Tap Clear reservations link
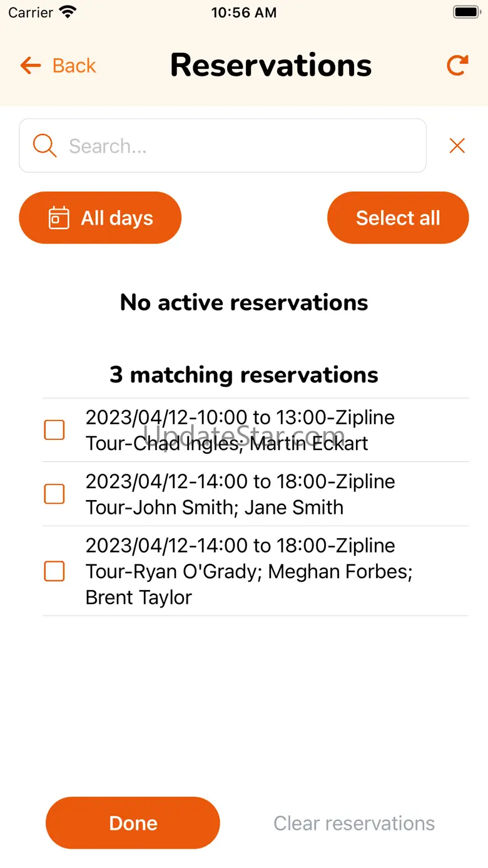This screenshot has width=488, height=868. coord(354,823)
